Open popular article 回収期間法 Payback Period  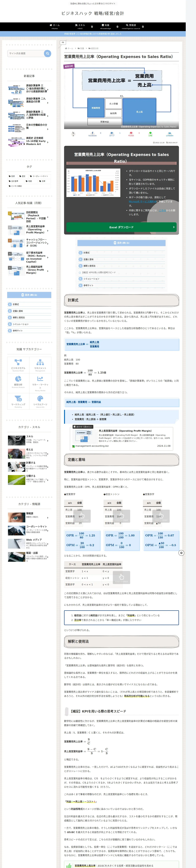click(28, 217)
